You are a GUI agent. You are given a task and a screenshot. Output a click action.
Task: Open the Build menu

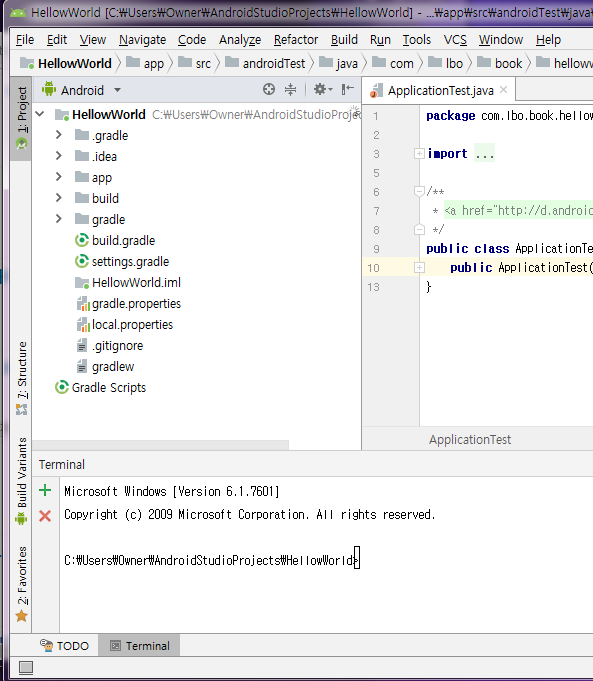pyautogui.click(x=344, y=40)
